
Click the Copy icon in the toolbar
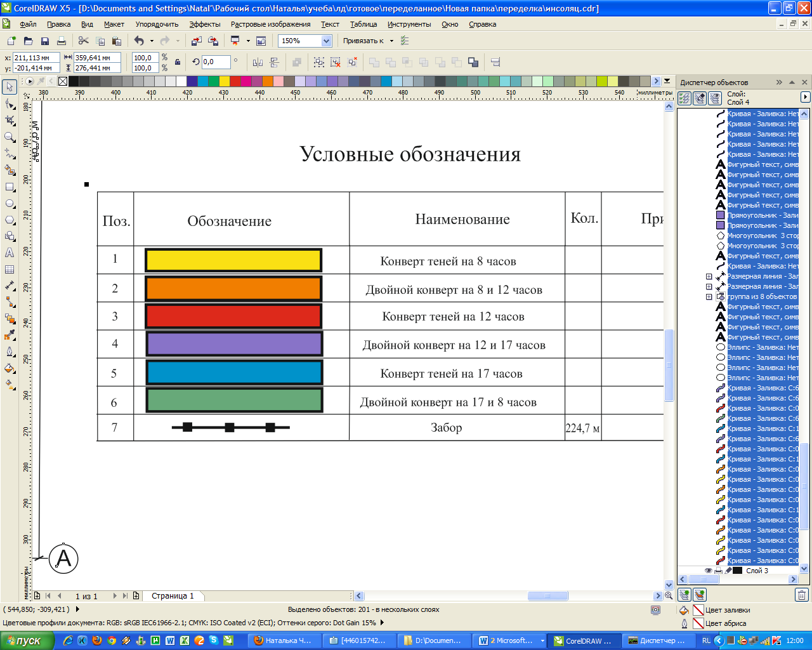(x=100, y=41)
